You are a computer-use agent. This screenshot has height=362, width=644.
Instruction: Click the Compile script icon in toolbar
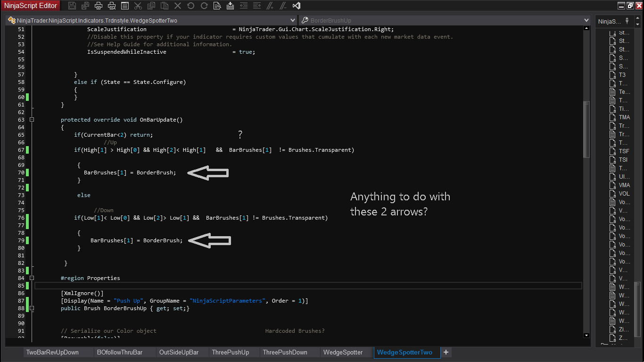point(230,6)
